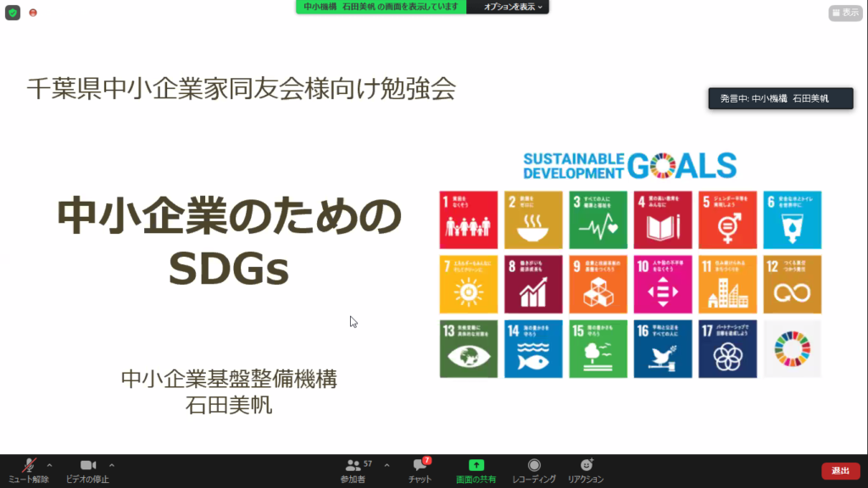Viewport: 868px width, 488px height.
Task: Unmute the microphone in the toolbar
Action: coord(29,465)
